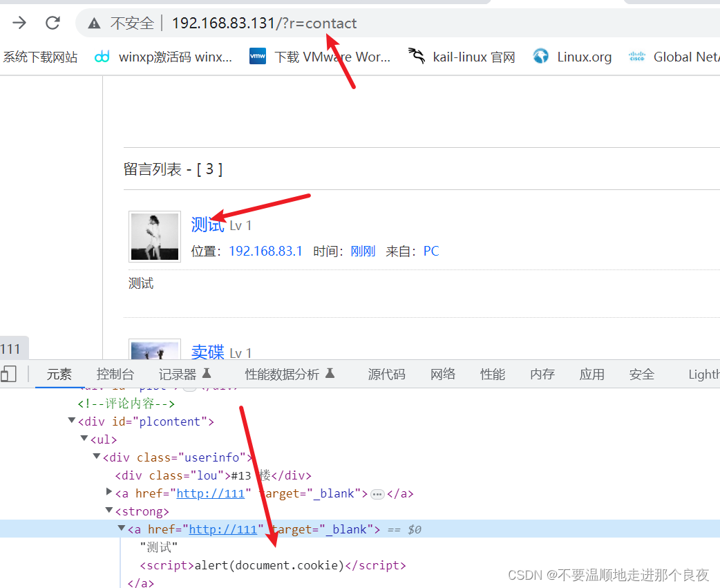Open the 安全 DevTools tab
This screenshot has height=588, width=720.
[641, 374]
